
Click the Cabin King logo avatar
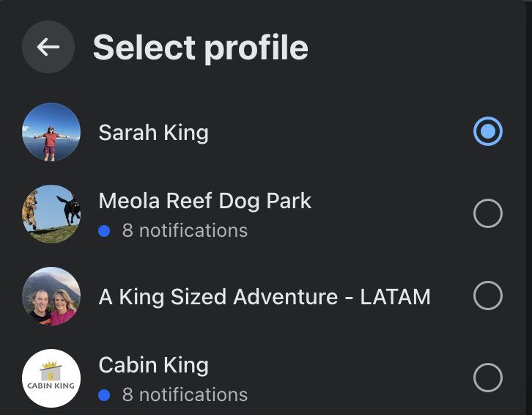(x=51, y=378)
